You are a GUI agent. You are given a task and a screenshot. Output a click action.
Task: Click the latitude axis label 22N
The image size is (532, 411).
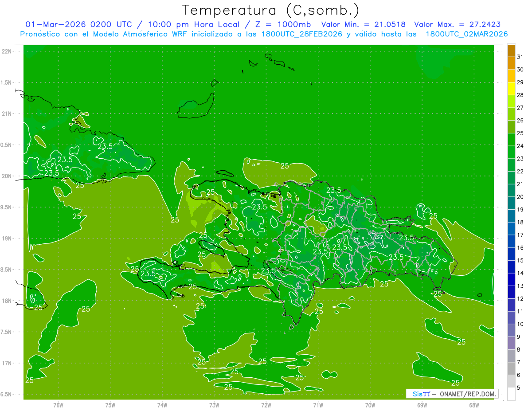point(7,51)
